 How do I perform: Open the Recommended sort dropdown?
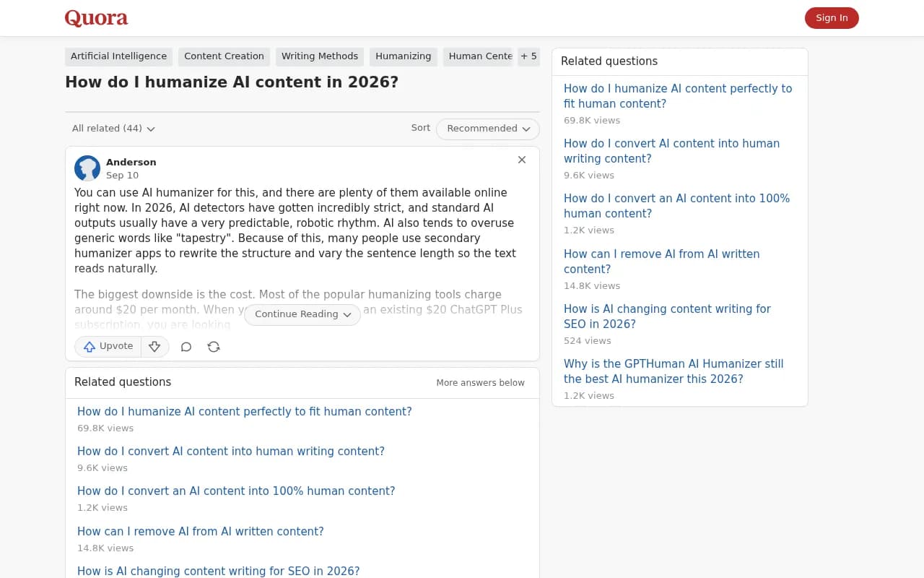tap(488, 129)
